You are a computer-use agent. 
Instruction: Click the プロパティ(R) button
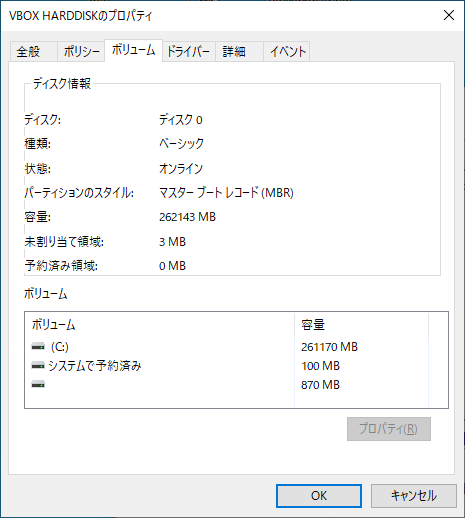[x=389, y=429]
